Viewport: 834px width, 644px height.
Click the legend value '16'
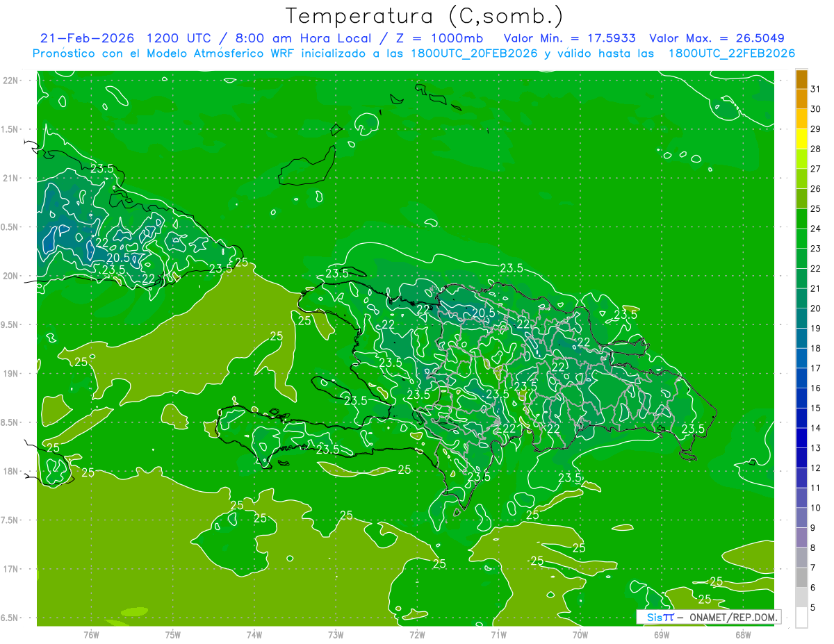pos(815,388)
